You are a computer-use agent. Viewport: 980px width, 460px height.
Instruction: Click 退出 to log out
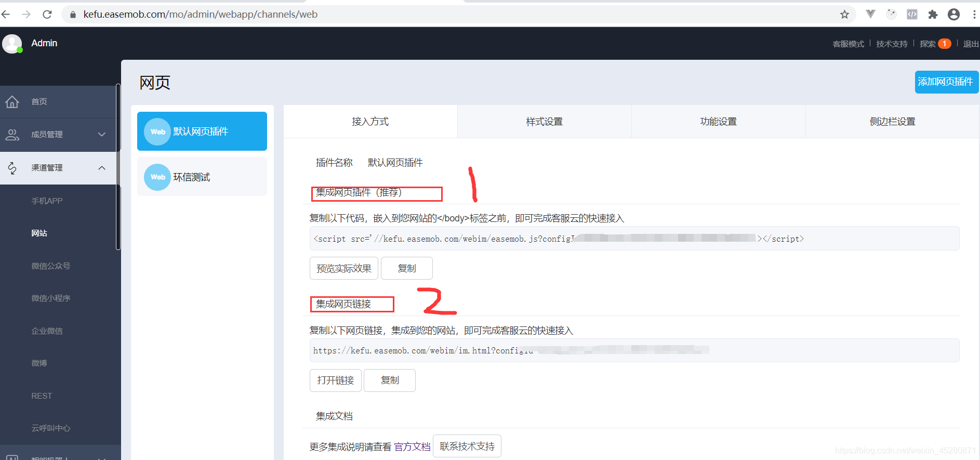(x=971, y=44)
